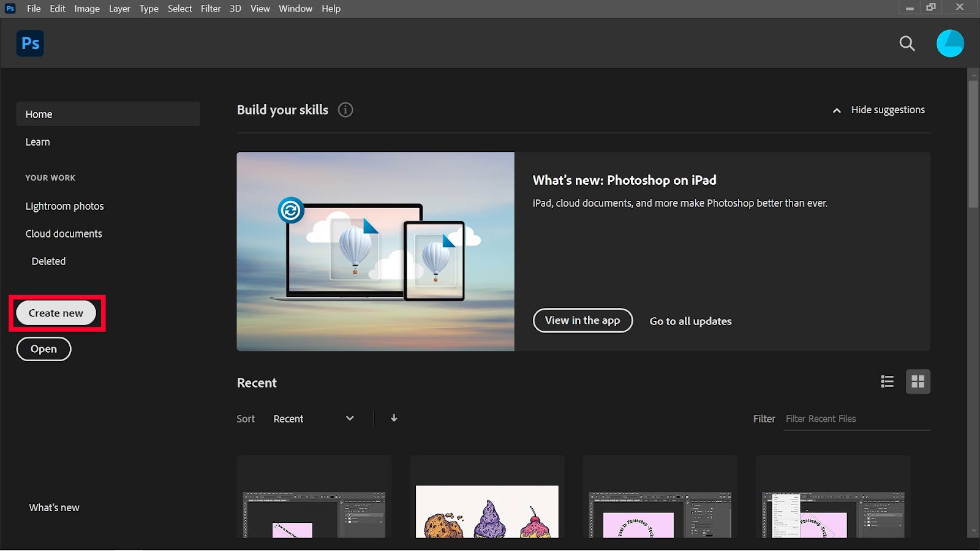This screenshot has width=980, height=551.
Task: Follow the Go to all updates link
Action: [x=690, y=321]
